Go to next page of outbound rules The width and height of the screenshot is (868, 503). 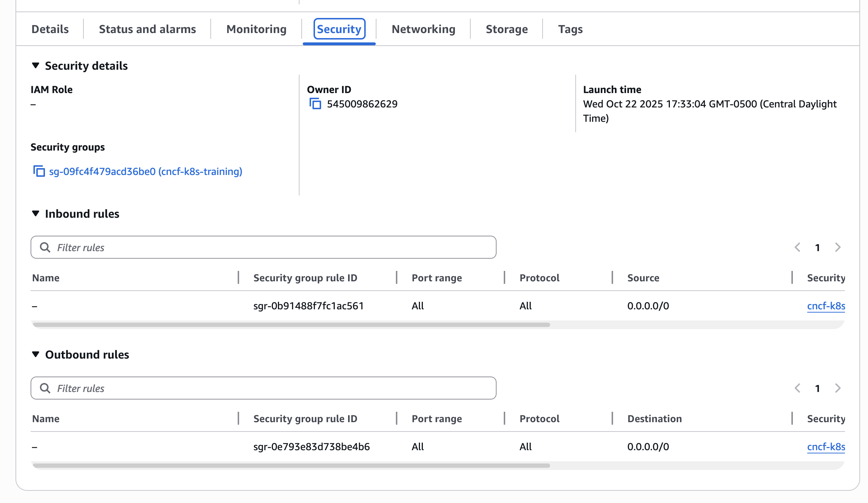[x=838, y=388]
